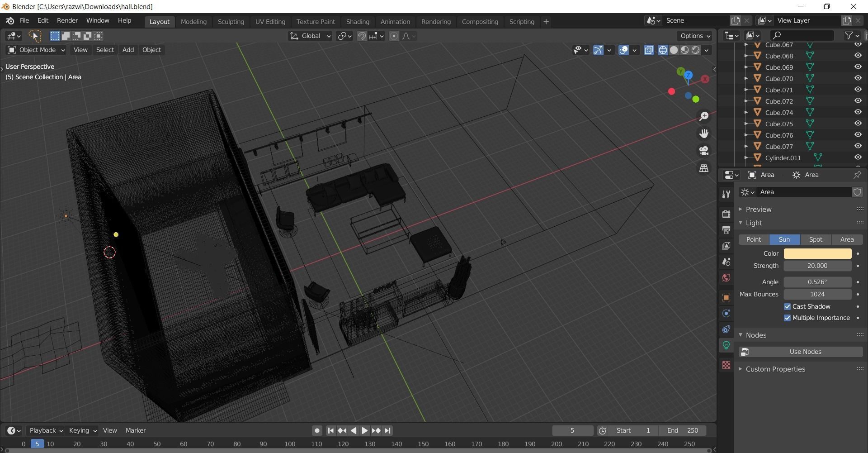The height and width of the screenshot is (453, 868).
Task: Open the Physics properties tab
Action: pos(726,313)
